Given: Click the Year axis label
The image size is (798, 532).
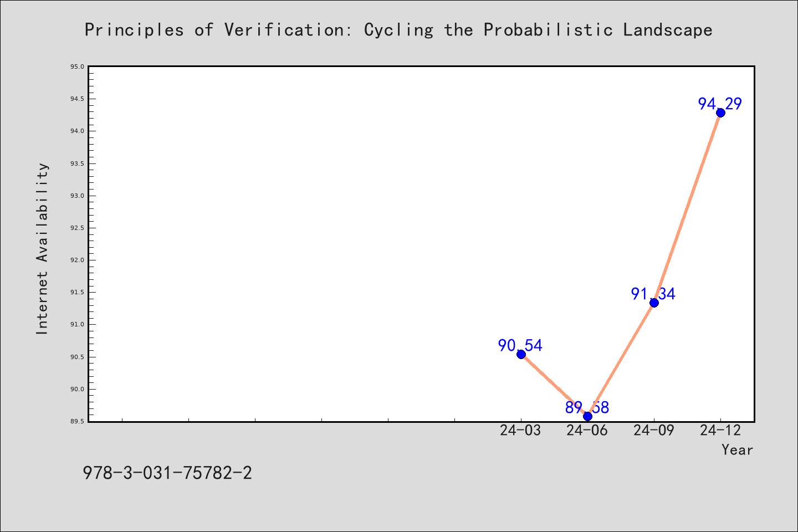Looking at the screenshot, I should [737, 449].
